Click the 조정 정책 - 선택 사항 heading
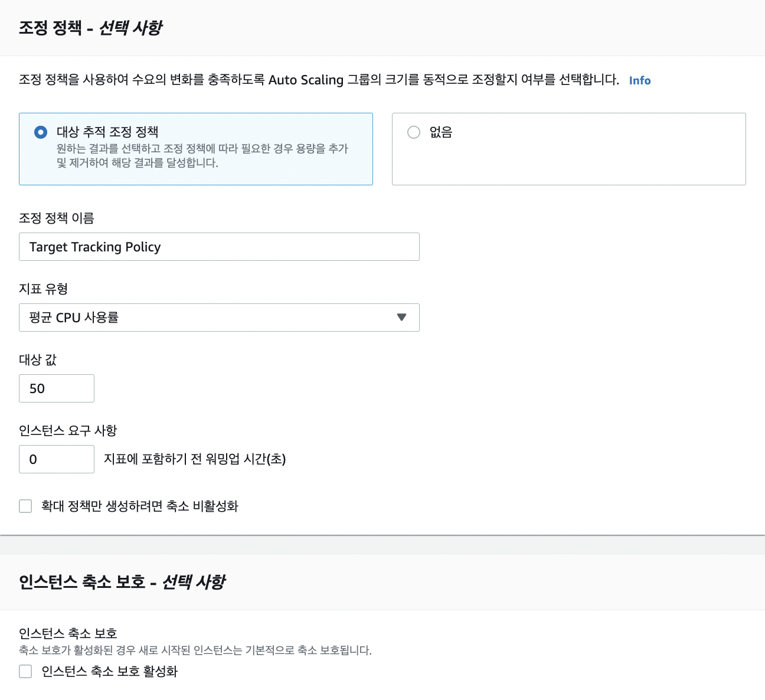 click(x=90, y=28)
